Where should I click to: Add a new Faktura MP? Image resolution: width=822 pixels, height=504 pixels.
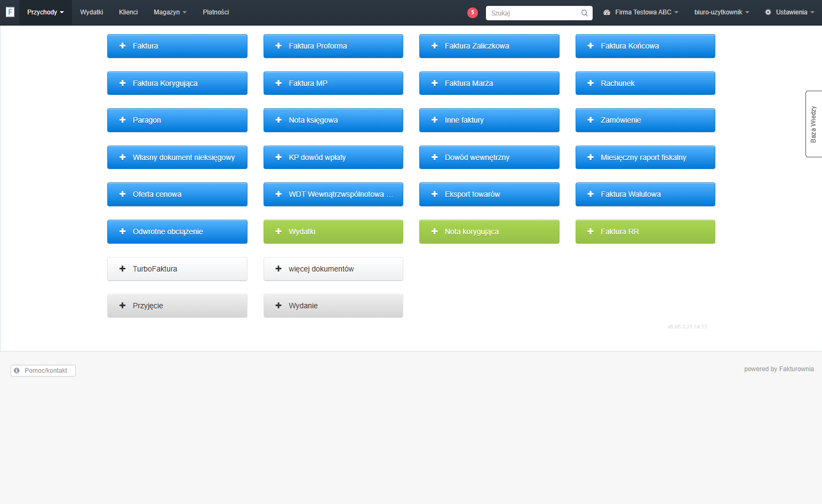click(333, 83)
